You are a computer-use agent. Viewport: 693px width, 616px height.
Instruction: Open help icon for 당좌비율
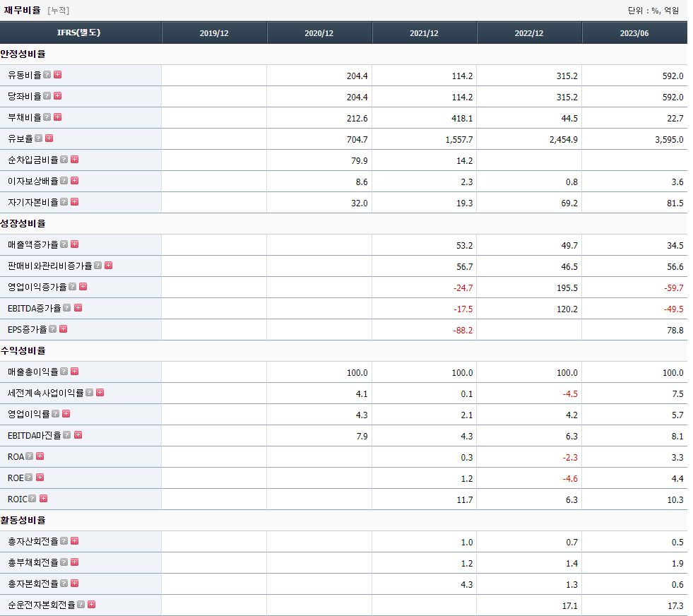click(47, 96)
